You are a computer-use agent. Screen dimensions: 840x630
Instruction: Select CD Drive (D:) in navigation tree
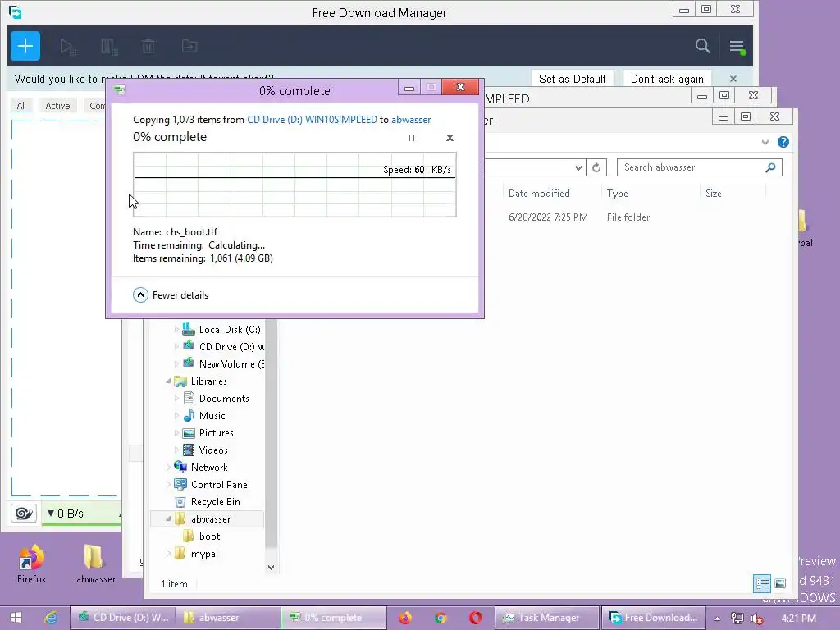[223, 347]
